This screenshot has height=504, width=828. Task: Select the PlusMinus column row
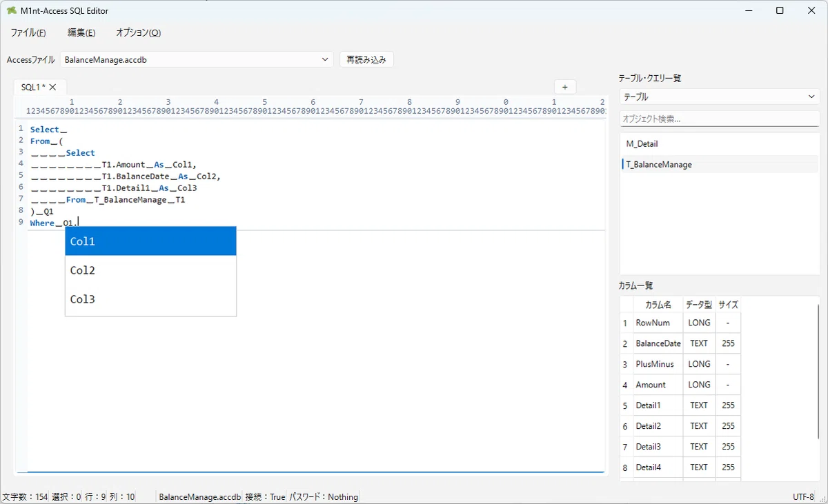[x=680, y=364]
